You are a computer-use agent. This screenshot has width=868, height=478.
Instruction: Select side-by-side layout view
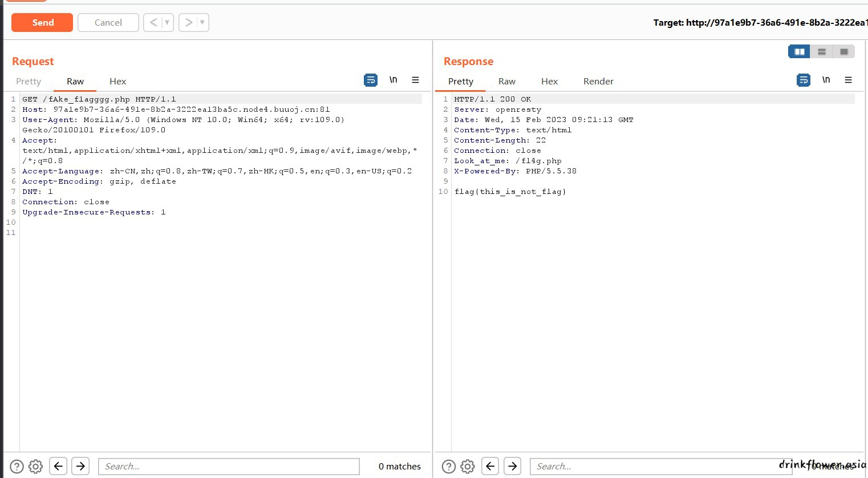pyautogui.click(x=800, y=52)
